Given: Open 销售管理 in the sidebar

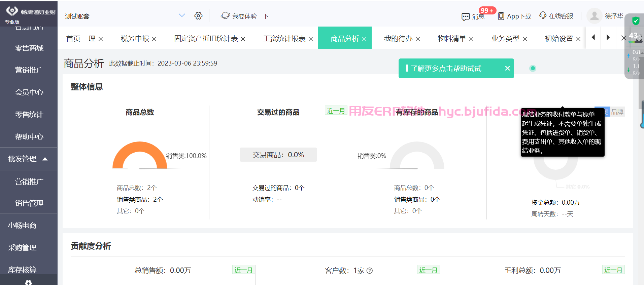Looking at the screenshot, I should (x=29, y=203).
